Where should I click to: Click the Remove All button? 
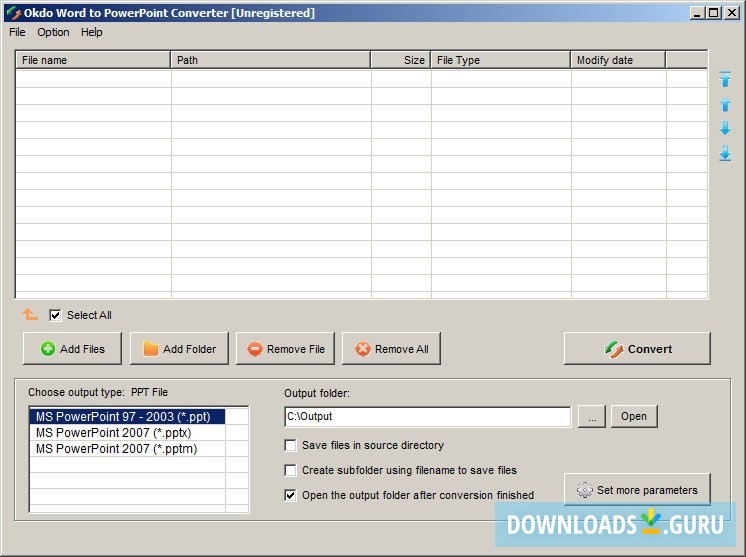[x=392, y=349]
